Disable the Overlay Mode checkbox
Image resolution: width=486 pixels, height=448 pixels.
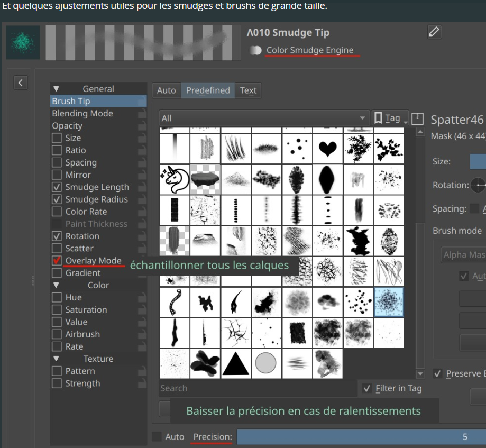[x=57, y=261]
